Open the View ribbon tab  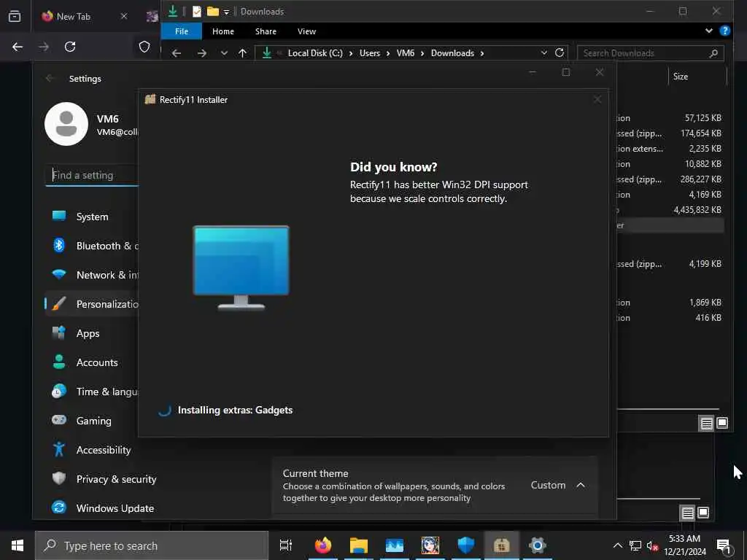coord(306,31)
